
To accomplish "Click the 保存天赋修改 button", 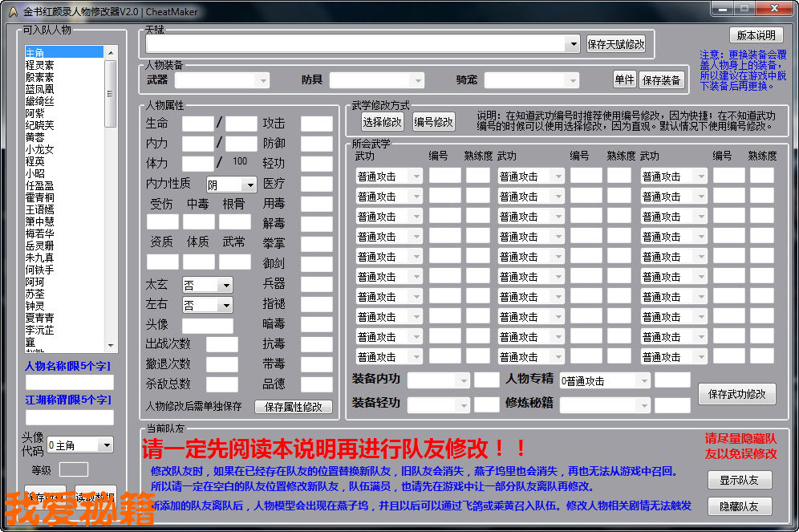I will [615, 44].
